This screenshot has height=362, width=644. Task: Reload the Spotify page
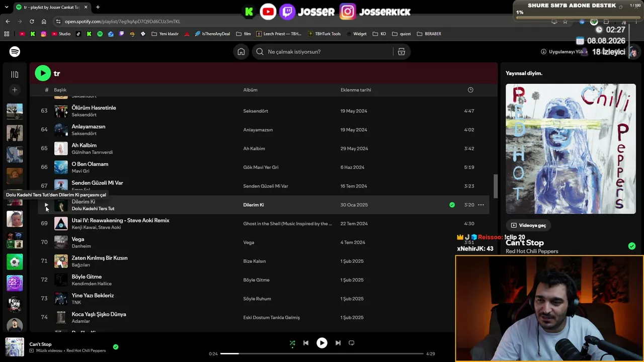pos(32,22)
